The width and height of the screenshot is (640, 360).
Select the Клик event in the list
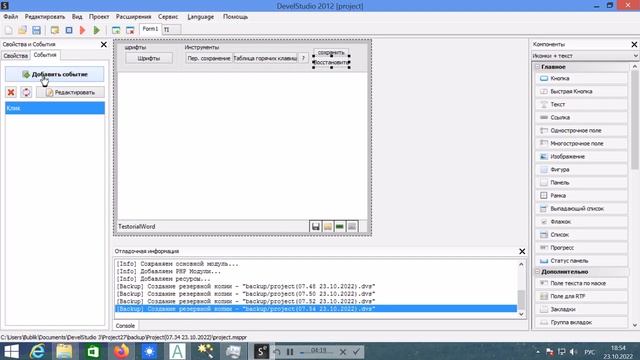(x=55, y=108)
